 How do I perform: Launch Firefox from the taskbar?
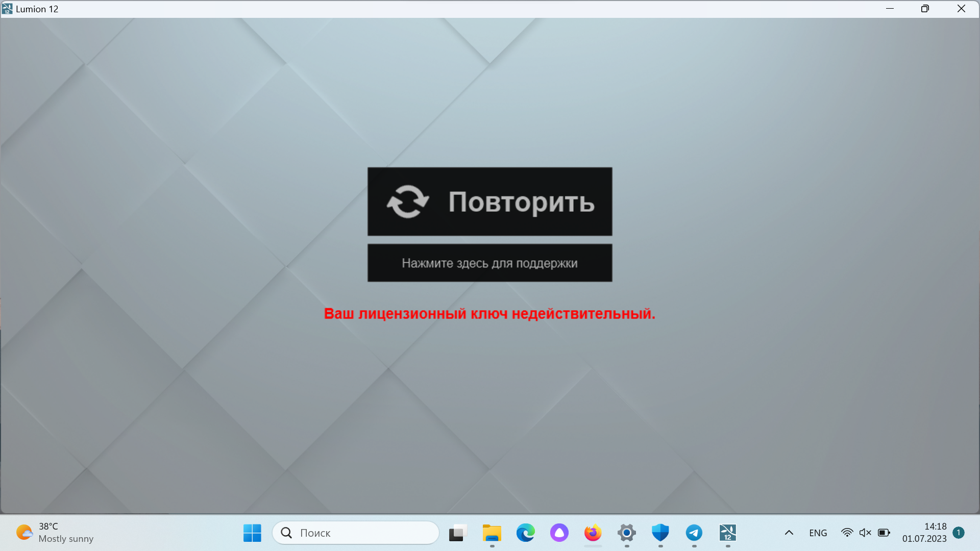click(x=593, y=533)
